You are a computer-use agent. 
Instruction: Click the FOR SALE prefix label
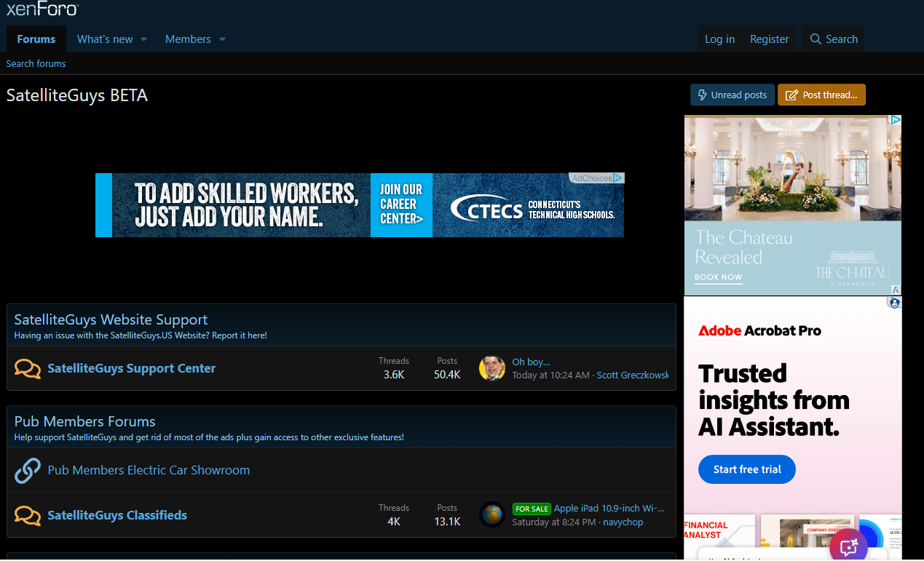point(532,509)
